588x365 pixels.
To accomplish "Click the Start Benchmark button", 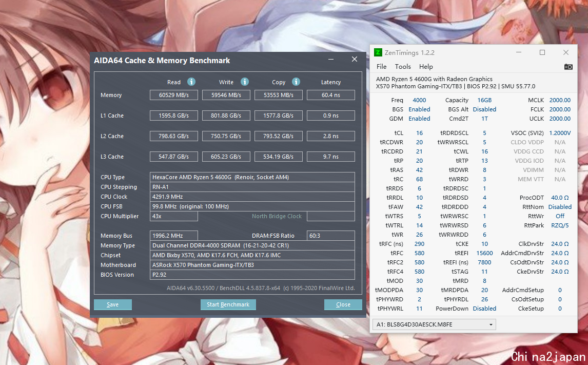I will (228, 304).
